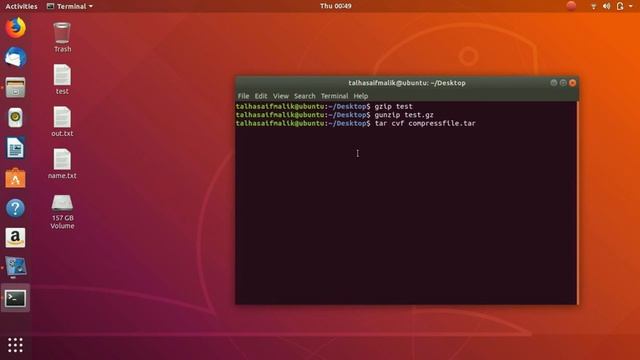
Task: Click the terminal scrollbar on right edge
Action: click(x=577, y=203)
